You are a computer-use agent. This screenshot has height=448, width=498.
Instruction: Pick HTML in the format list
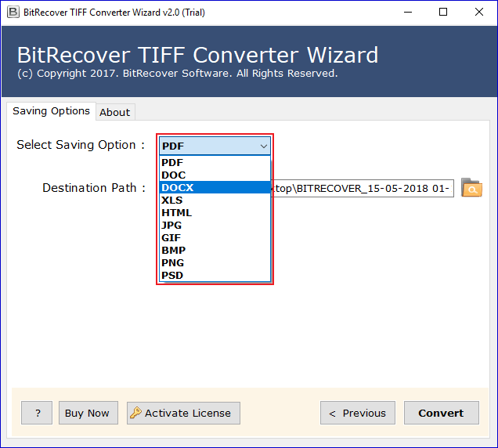pyautogui.click(x=215, y=212)
